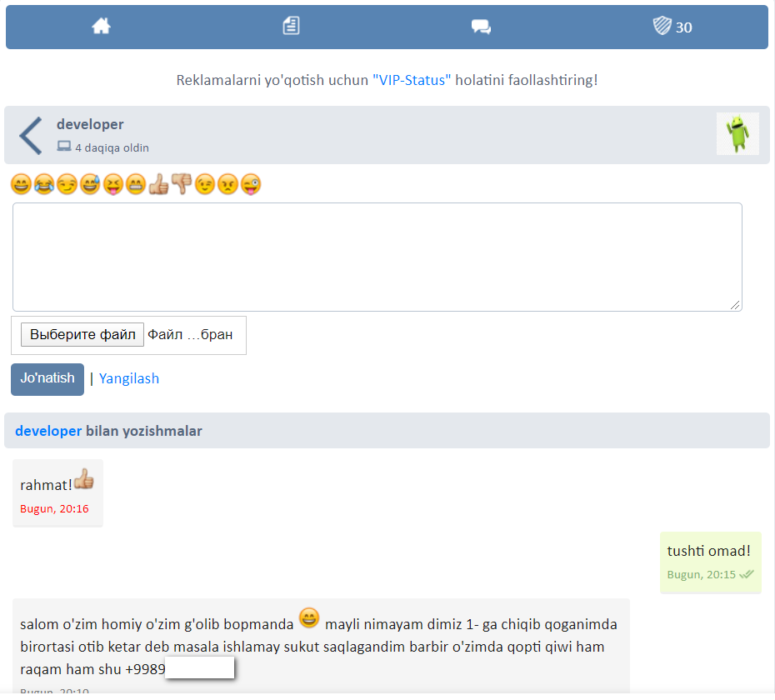Send message with Jo'natish button
Screen dimensions: 775x700
[x=47, y=378]
